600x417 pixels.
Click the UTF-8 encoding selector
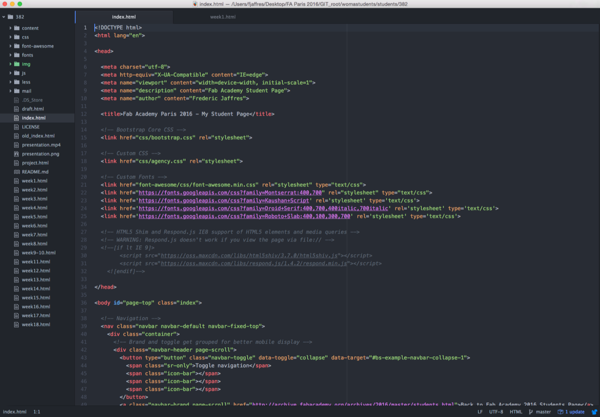(496, 412)
